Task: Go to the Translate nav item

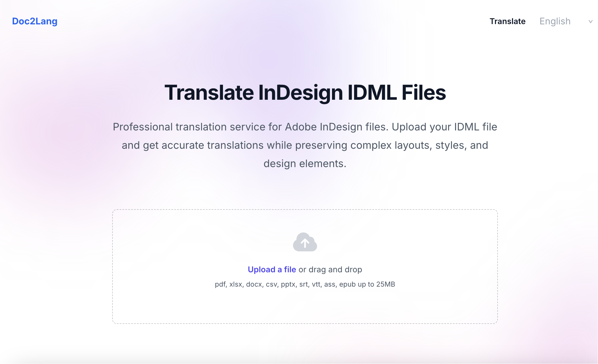Action: pos(507,21)
